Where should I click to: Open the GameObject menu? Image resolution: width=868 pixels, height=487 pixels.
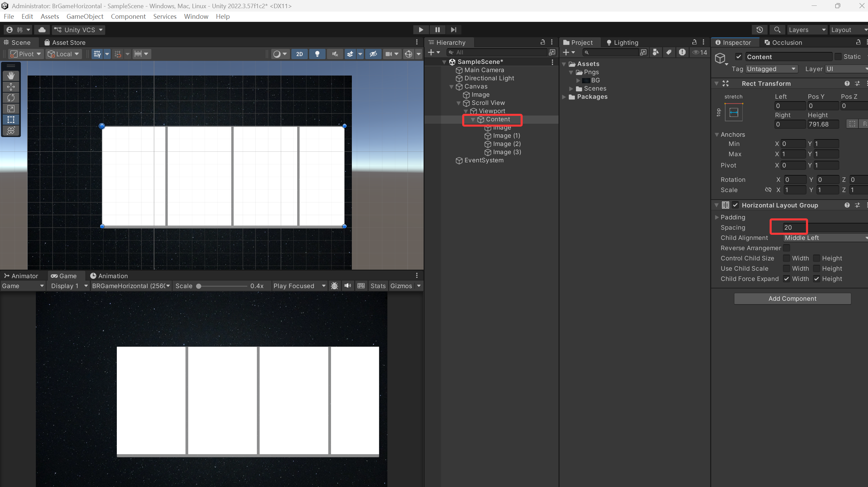tap(85, 16)
